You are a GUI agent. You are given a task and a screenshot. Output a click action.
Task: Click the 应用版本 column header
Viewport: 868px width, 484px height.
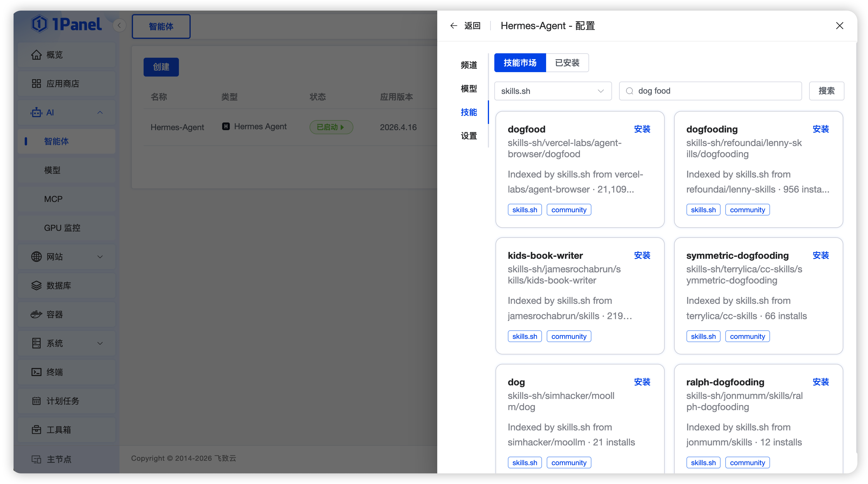coord(396,97)
